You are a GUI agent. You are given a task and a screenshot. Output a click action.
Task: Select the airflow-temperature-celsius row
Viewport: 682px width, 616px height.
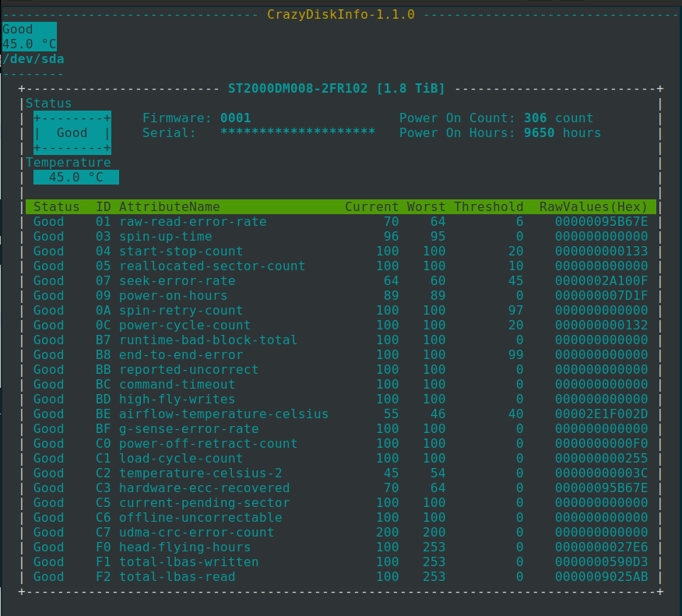340,414
